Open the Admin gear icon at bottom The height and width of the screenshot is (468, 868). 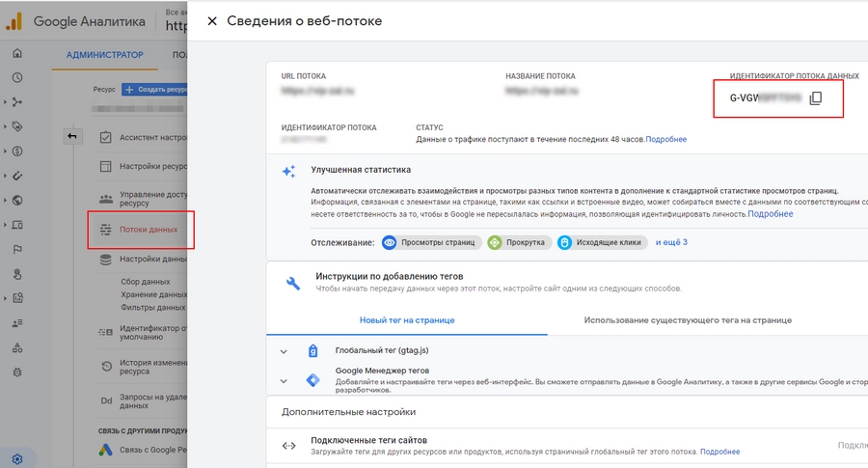[x=17, y=459]
